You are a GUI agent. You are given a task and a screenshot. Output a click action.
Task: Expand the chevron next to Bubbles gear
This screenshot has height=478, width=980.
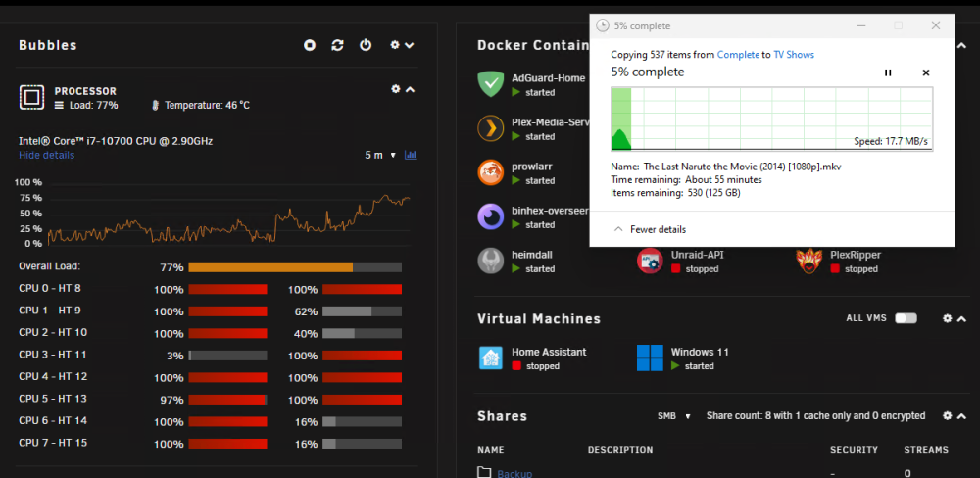[410, 45]
